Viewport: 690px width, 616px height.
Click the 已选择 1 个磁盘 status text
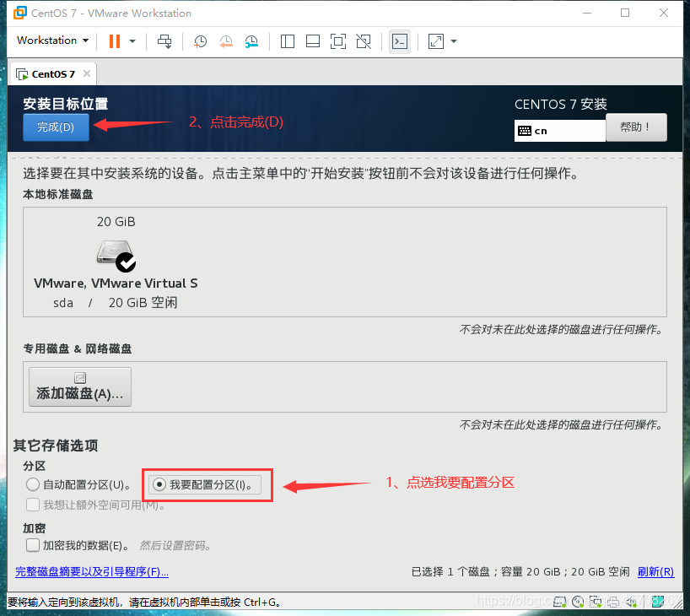point(450,571)
